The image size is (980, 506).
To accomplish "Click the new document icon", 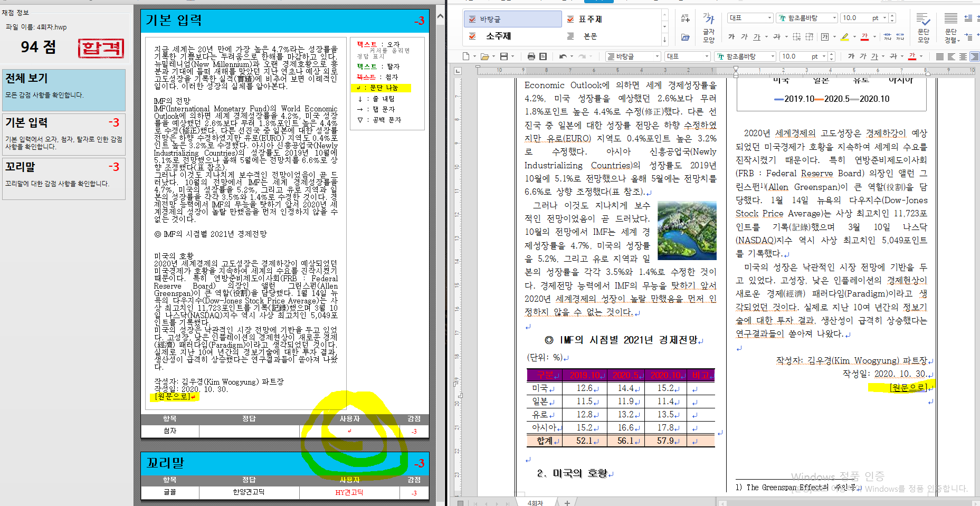I will [465, 56].
